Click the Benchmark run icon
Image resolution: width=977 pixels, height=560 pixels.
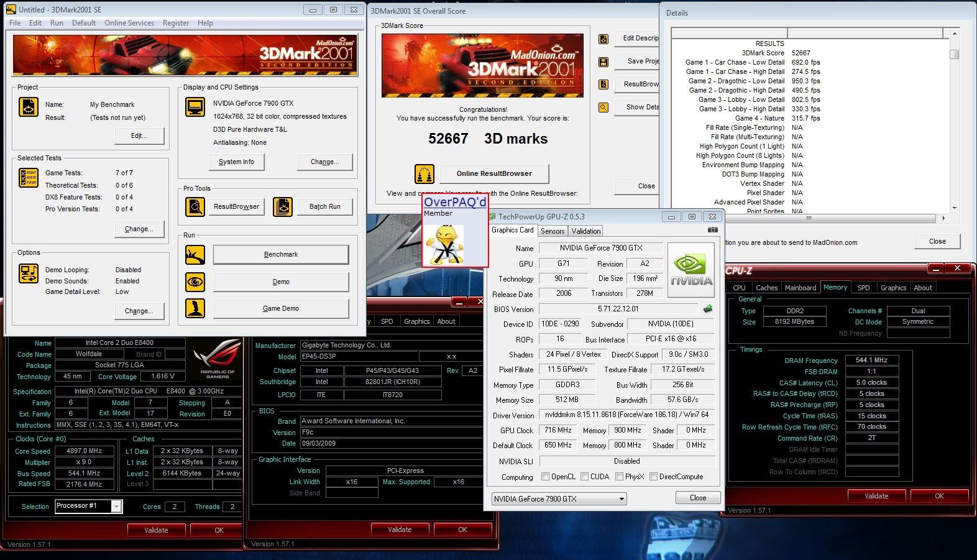(x=195, y=254)
